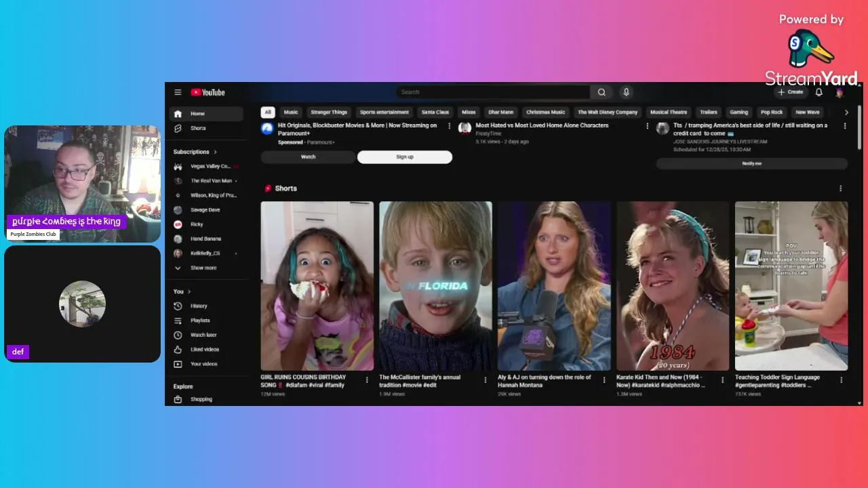Viewport: 868px width, 488px height.
Task: Select the All filter chip
Action: [x=268, y=113]
